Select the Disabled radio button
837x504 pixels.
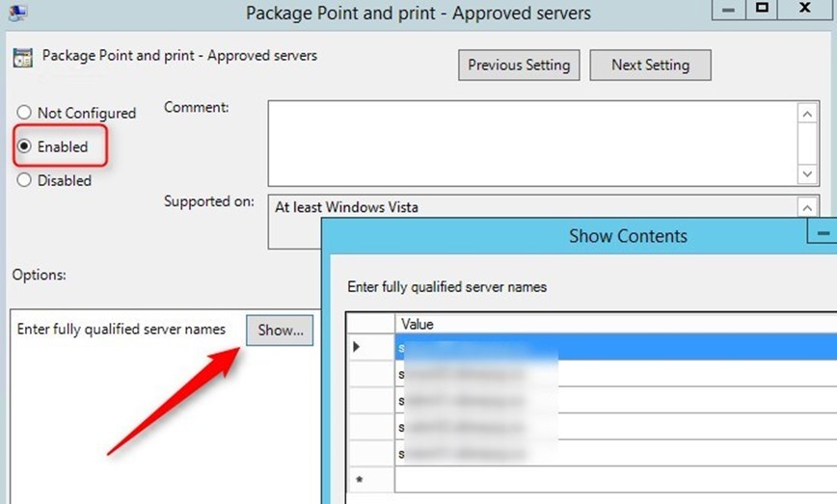coord(24,180)
